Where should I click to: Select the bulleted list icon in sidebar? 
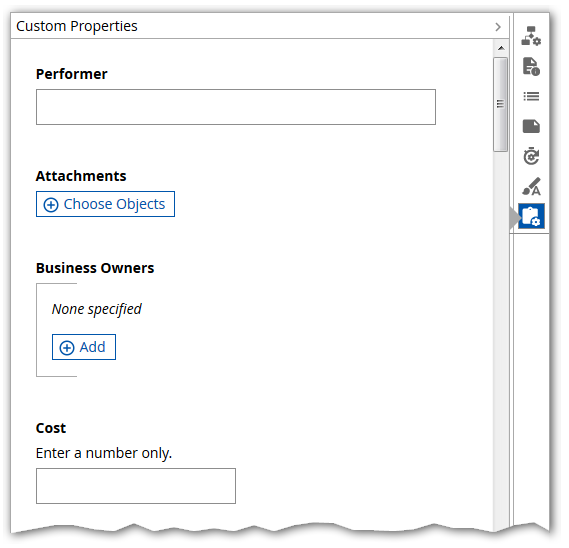pyautogui.click(x=531, y=97)
